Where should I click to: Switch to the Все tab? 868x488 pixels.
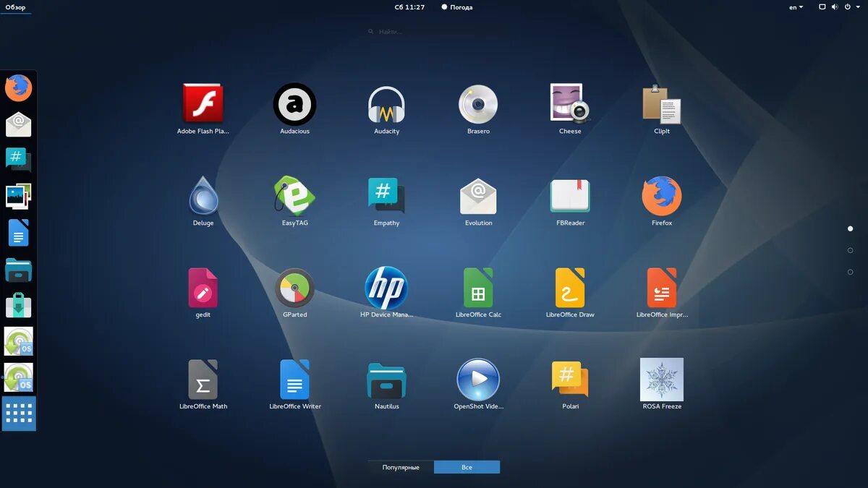point(467,467)
